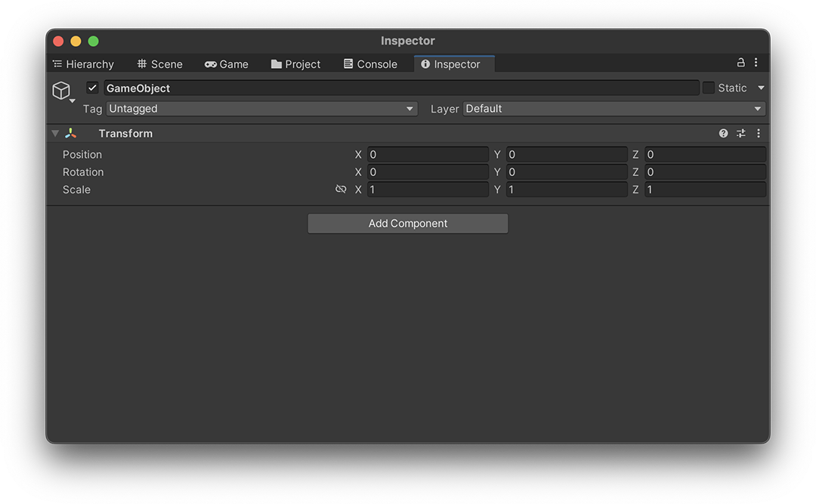The height and width of the screenshot is (504, 816).
Task: Toggle constrained proportions link on Scale
Action: point(341,189)
